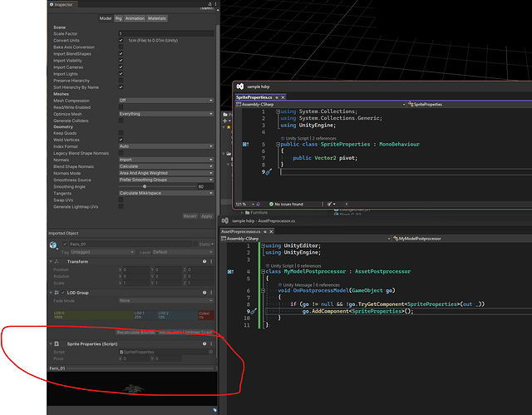Enable the Generate Colliders checkbox

click(x=121, y=120)
